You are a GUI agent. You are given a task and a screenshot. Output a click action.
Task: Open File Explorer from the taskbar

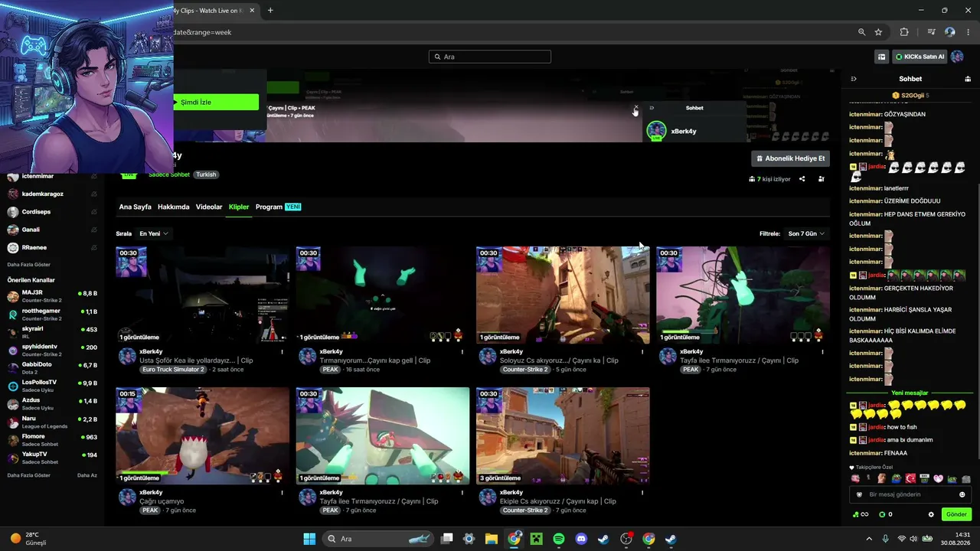point(492,539)
